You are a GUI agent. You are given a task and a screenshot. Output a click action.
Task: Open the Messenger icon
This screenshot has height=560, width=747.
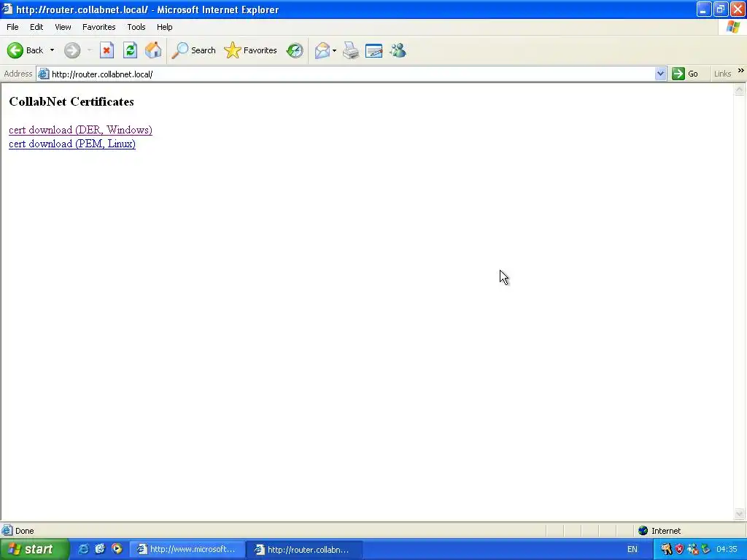[x=398, y=50]
